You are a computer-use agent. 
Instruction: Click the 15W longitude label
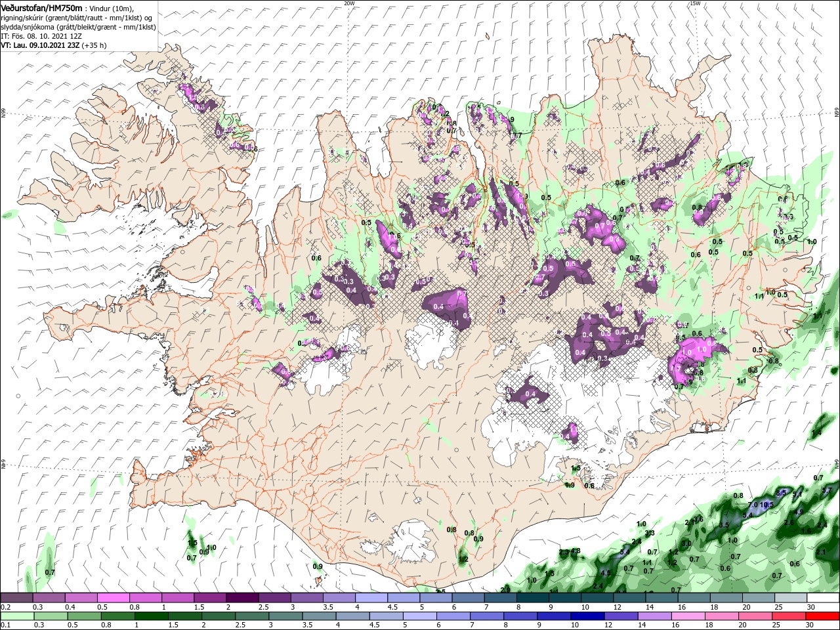(x=695, y=3)
